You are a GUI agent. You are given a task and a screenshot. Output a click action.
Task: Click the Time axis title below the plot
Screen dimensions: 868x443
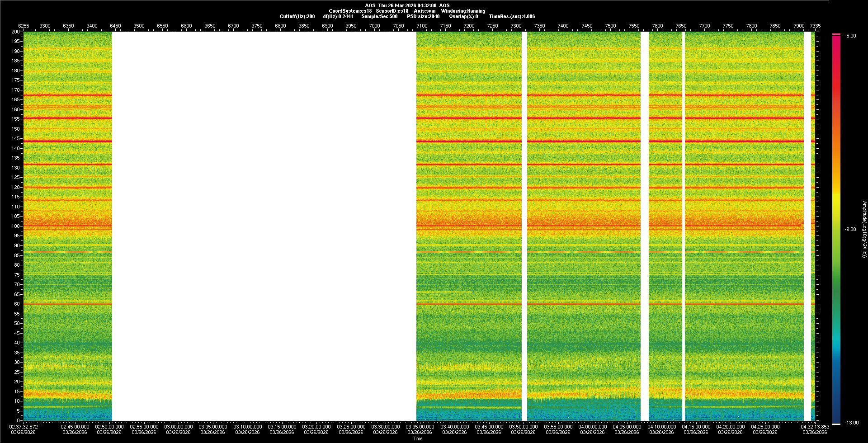pos(418,438)
